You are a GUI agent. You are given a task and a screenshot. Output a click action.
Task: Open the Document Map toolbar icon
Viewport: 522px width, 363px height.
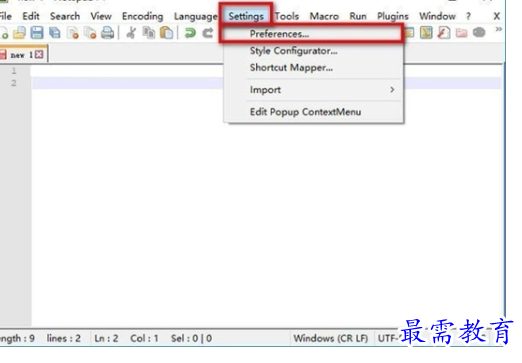(x=426, y=33)
